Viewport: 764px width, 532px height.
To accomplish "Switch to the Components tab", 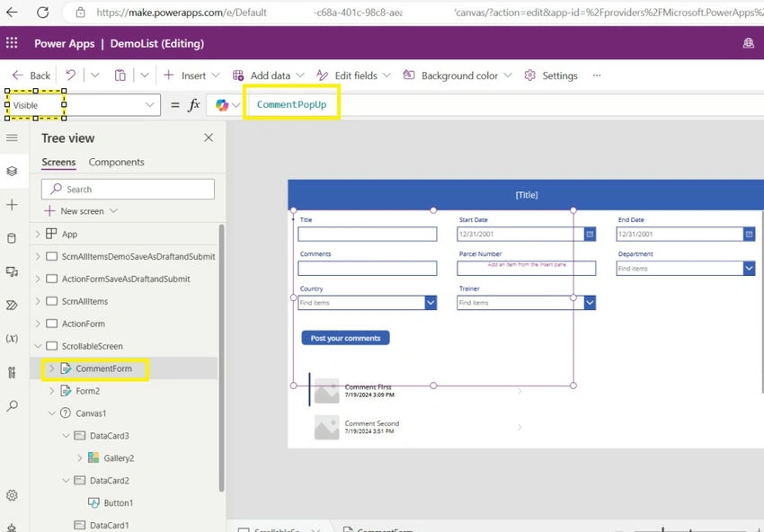I will 117,163.
